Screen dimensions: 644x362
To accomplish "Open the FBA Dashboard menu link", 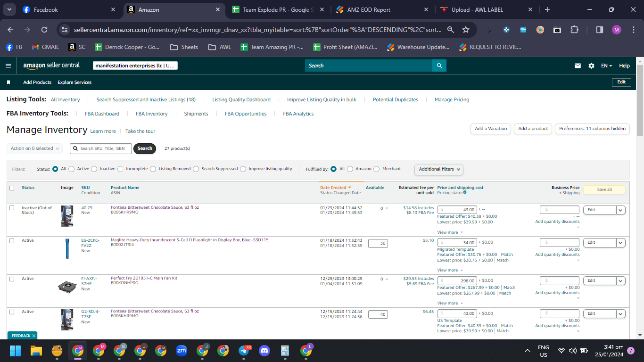I will coord(102,114).
